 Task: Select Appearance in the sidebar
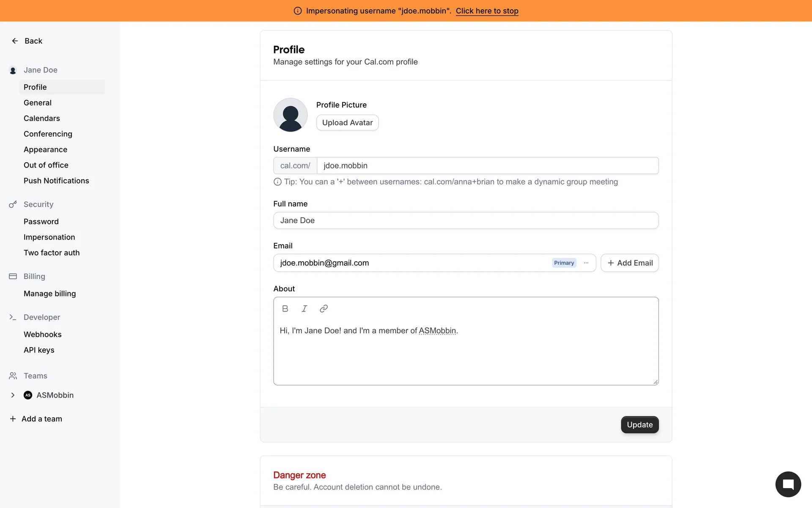(45, 149)
